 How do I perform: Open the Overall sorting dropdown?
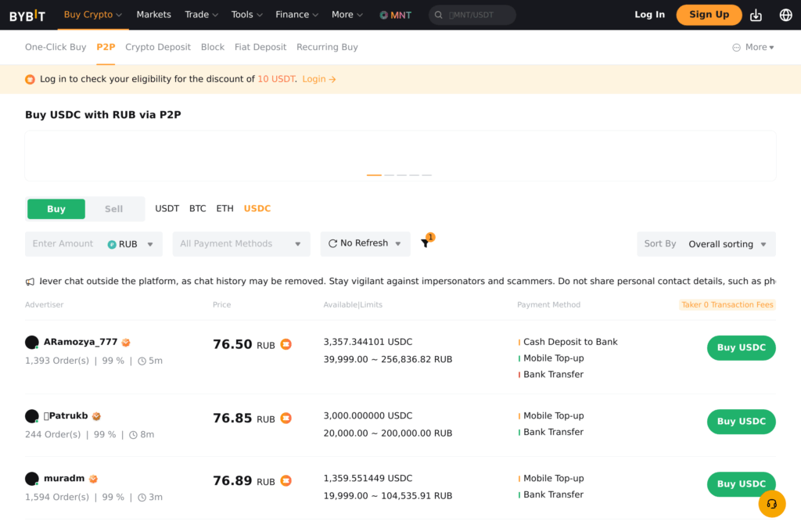(727, 244)
